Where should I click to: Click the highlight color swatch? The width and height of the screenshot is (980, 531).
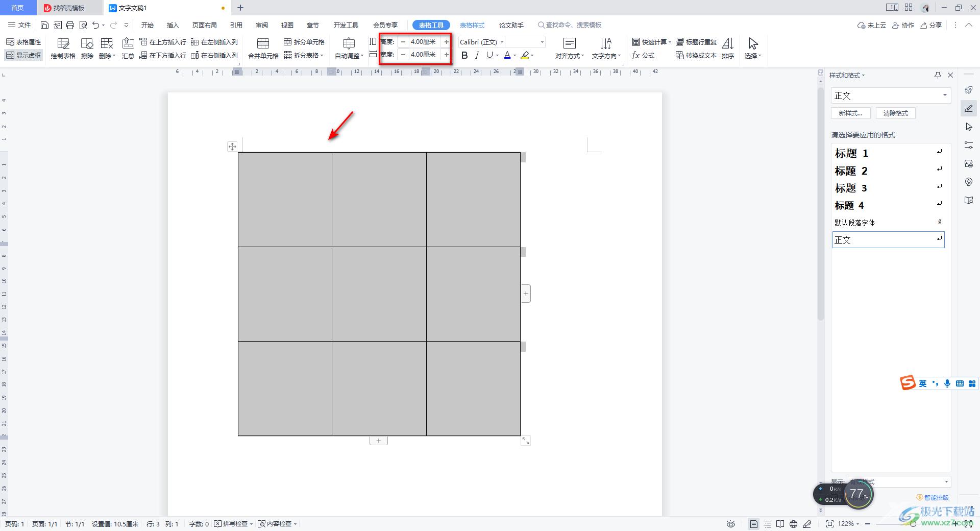pos(525,55)
